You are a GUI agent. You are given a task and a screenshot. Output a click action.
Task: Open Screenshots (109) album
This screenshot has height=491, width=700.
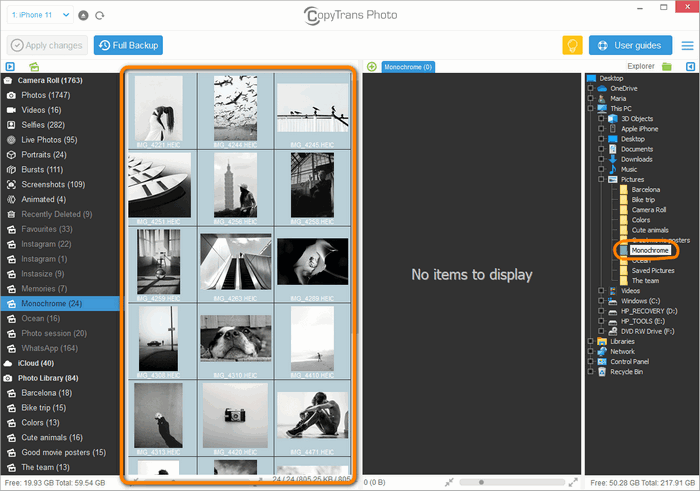[53, 184]
